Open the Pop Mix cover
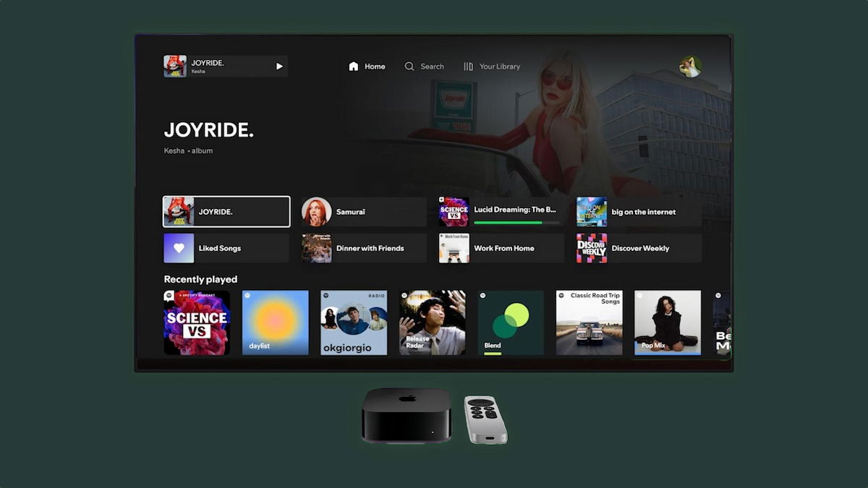The height and width of the screenshot is (488, 868). pyautogui.click(x=668, y=322)
